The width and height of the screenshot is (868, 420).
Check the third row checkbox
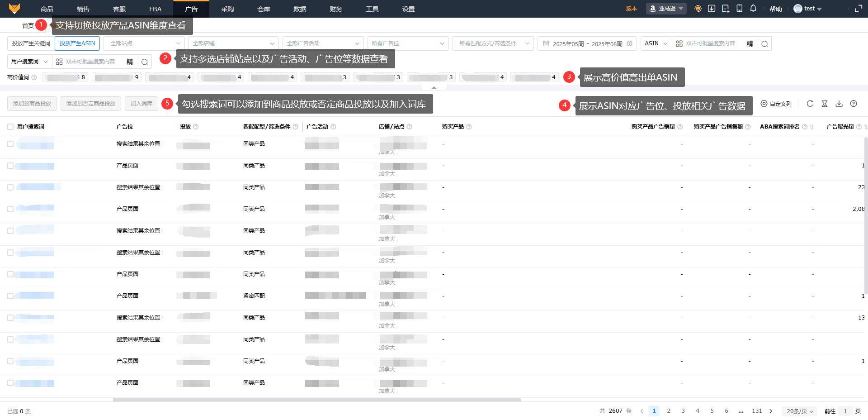(10, 187)
